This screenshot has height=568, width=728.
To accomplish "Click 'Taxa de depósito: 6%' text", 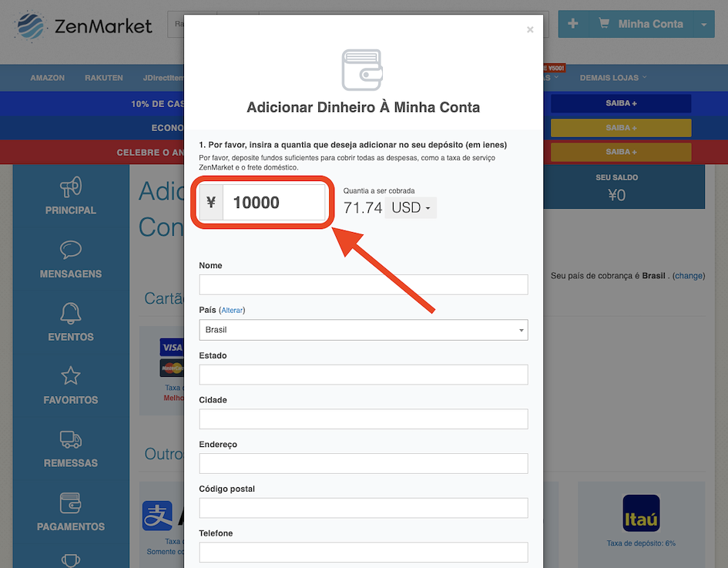I will 641,543.
